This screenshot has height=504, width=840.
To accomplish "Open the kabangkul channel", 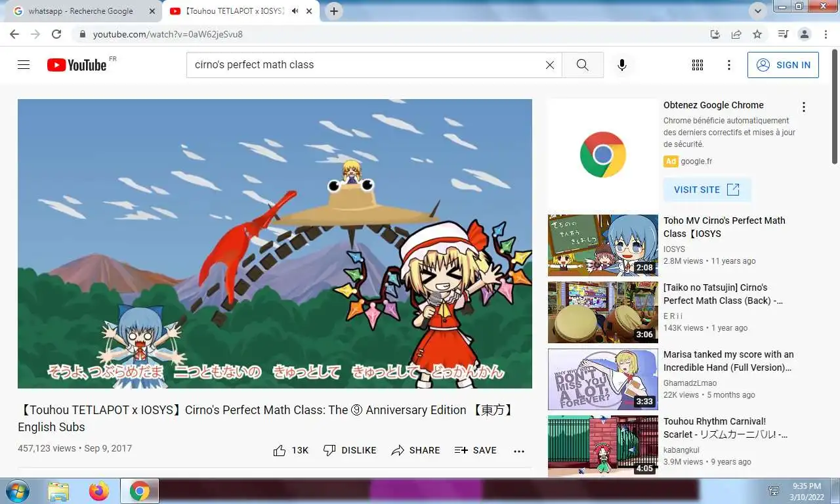I will click(681, 450).
